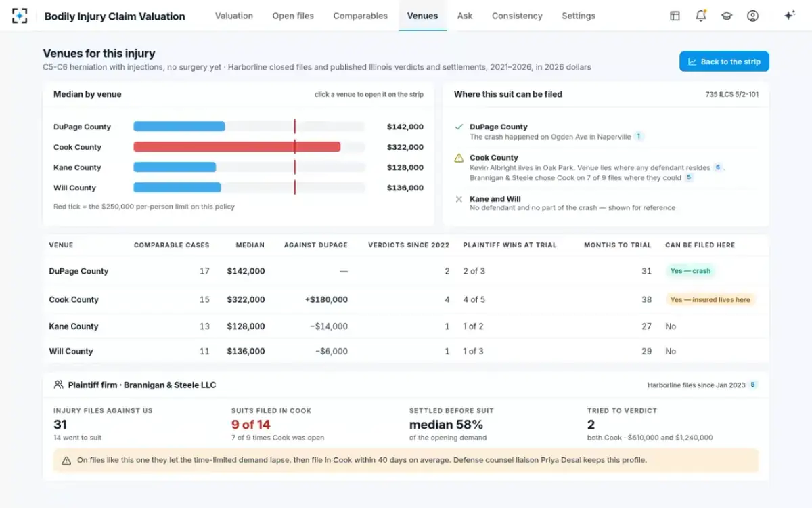Click the Yes — insured lives here badge

tap(710, 299)
